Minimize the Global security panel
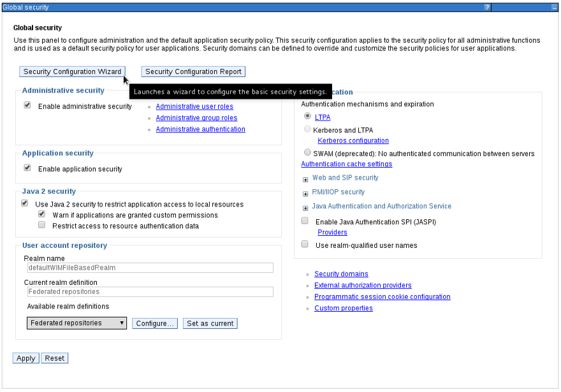Screen dimensions: 561x392 pyautogui.click(x=553, y=7)
